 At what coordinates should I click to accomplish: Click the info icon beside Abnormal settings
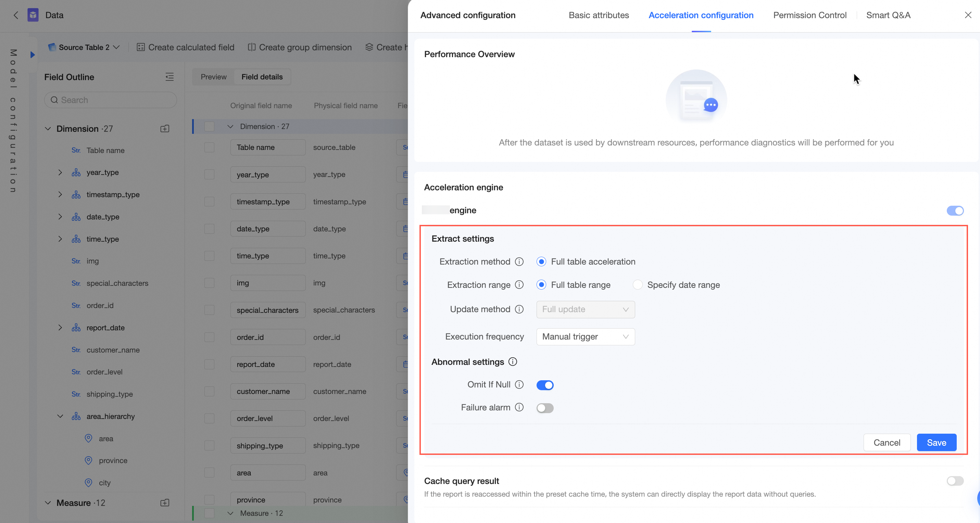513,362
